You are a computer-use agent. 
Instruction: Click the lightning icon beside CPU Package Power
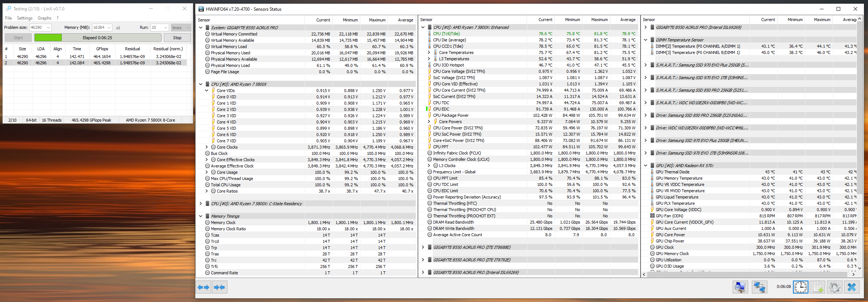[x=429, y=115]
